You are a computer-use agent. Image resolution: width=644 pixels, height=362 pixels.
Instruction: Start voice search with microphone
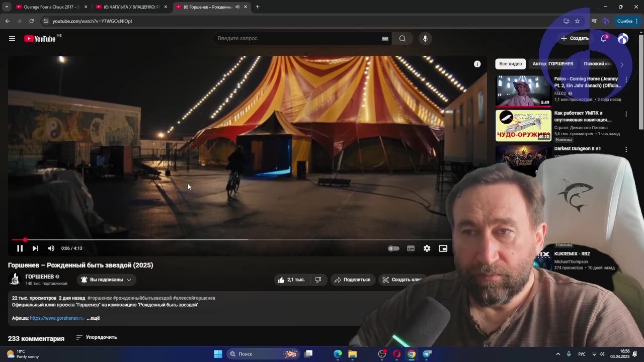(425, 38)
